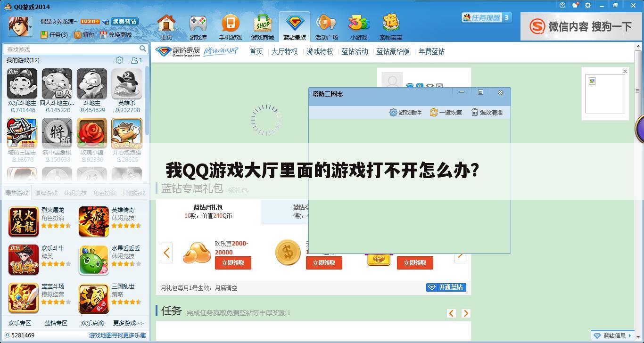Viewport: 644px width, 343px height.
Task: Click 强效清理 in 塔防三国志 window
Action: (x=487, y=112)
